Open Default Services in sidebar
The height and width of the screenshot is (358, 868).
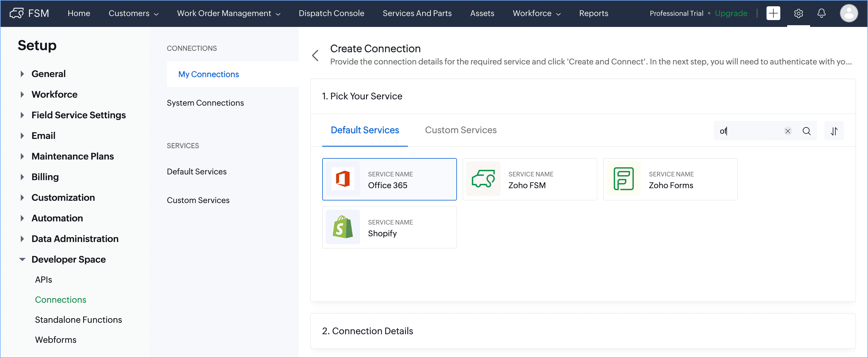[x=196, y=172]
